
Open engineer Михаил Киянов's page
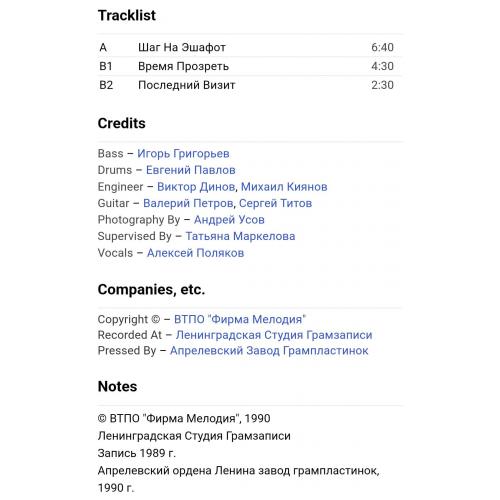tap(284, 187)
